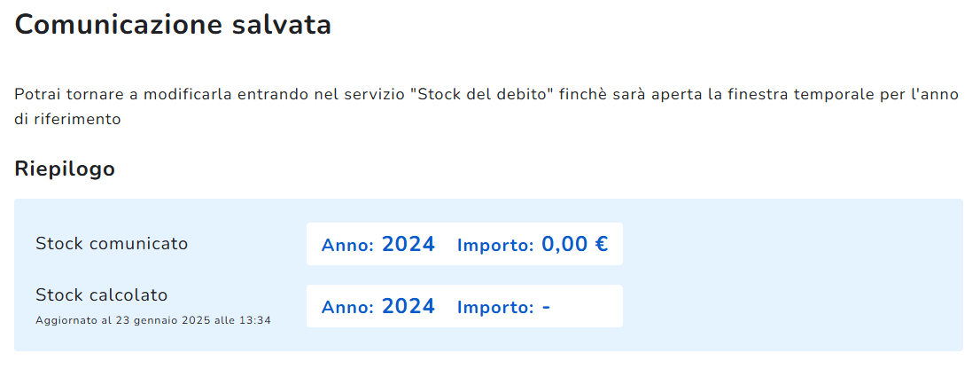Click the "13:34" time in the update note
Screen dimensions: 980x369
click(256, 319)
